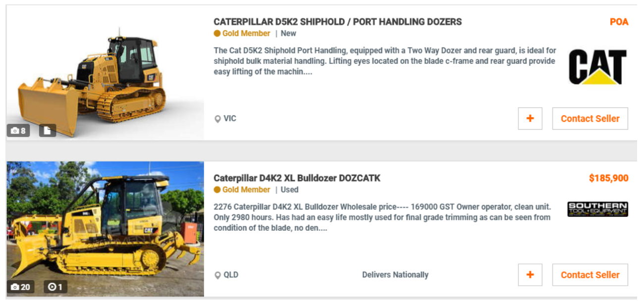View the D5K2 dozer thumbnail image
This screenshot has height=305, width=644.
105,73
